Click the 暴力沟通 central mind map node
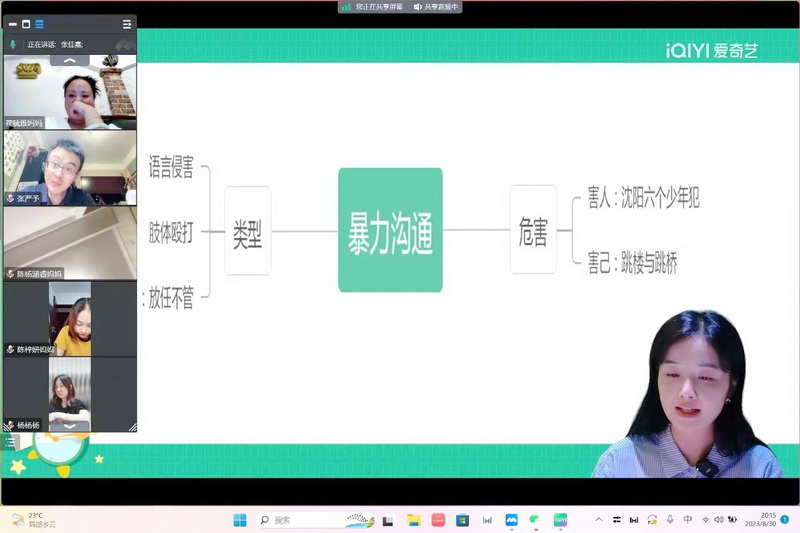800x533 pixels. 390,230
